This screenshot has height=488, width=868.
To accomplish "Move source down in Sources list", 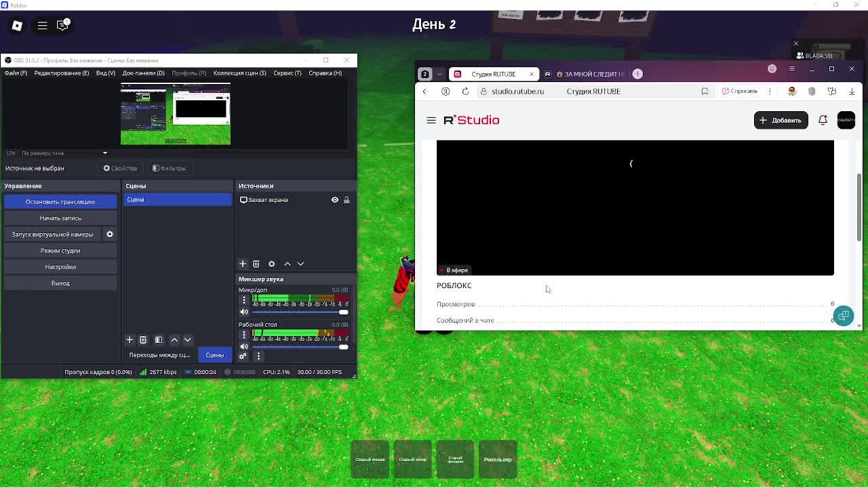I will 300,264.
